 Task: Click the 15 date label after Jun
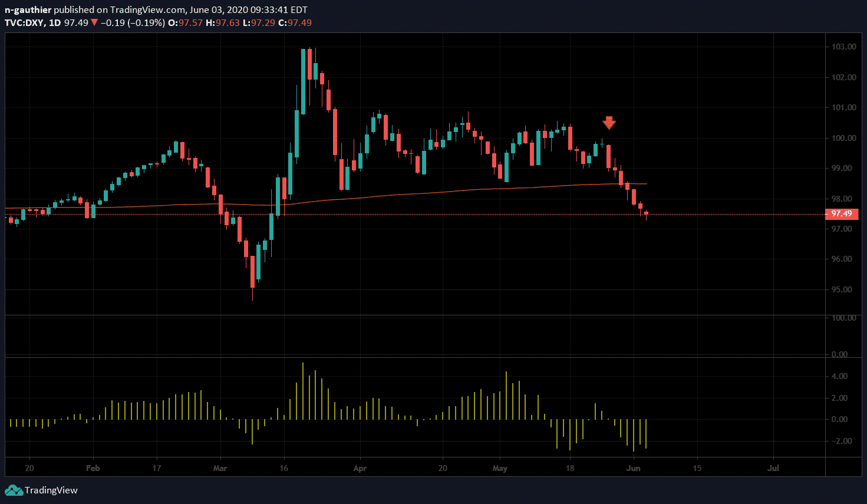(697, 469)
